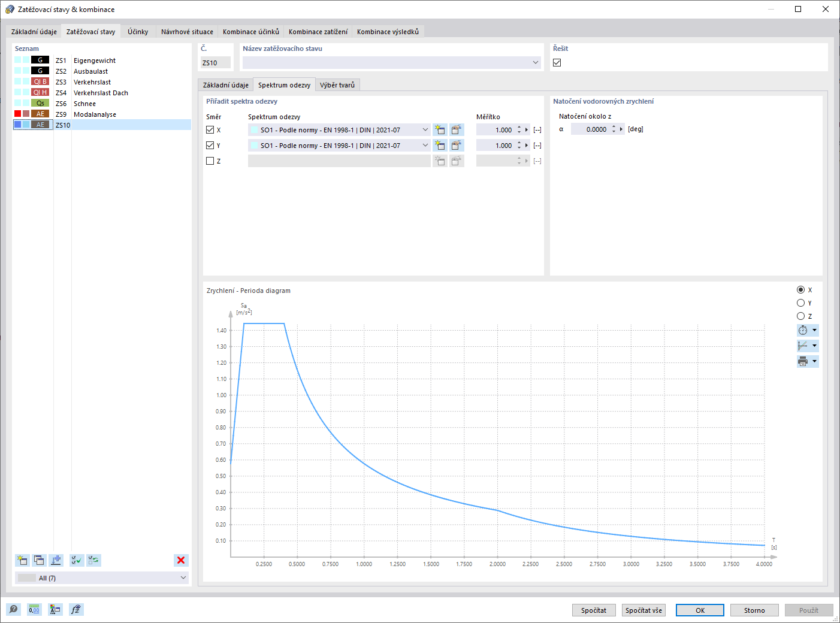
Task: Open X scale factor arrow menu
Action: click(527, 129)
